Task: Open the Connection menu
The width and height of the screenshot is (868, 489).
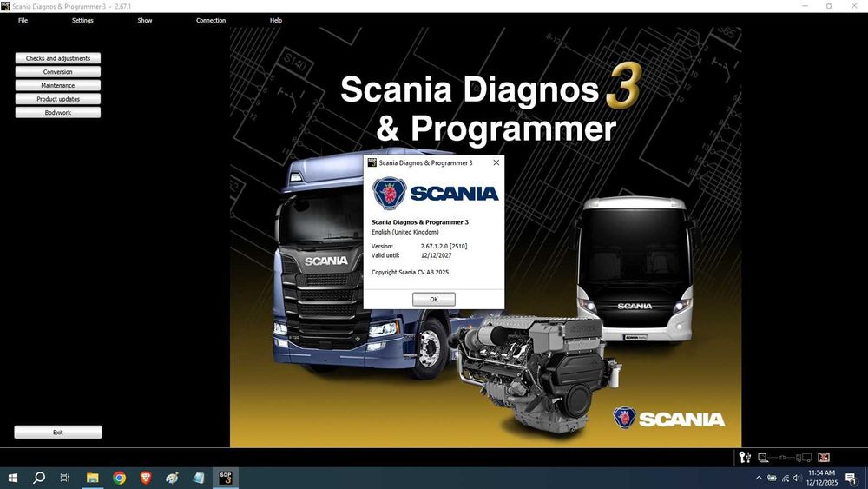Action: pyautogui.click(x=211, y=20)
